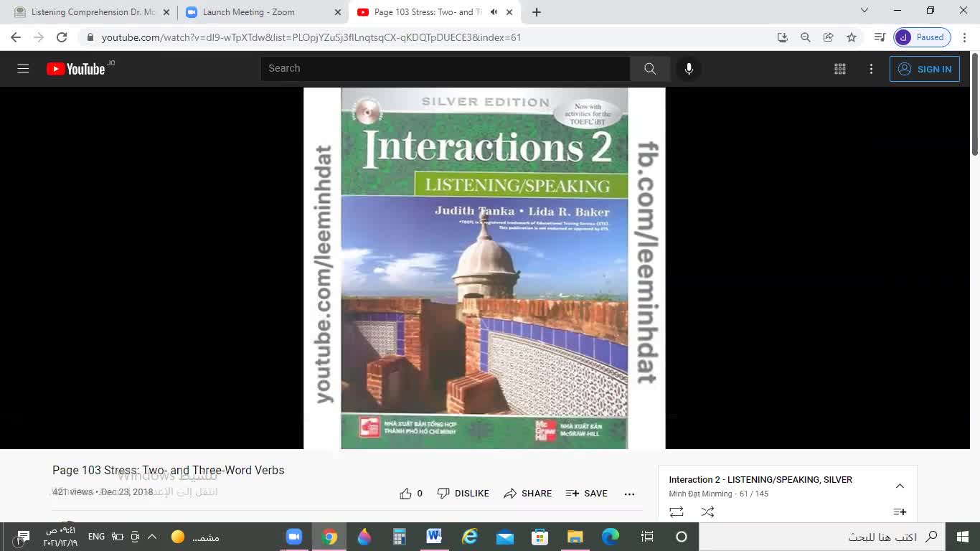Image resolution: width=980 pixels, height=551 pixels.
Task: Open Task View on taskbar
Action: coord(647,537)
